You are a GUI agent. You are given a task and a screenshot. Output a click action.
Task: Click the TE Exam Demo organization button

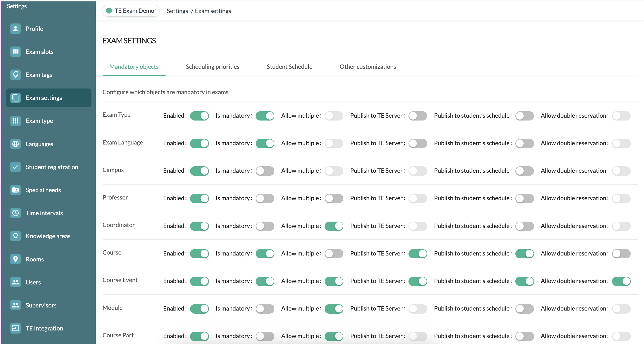[131, 11]
